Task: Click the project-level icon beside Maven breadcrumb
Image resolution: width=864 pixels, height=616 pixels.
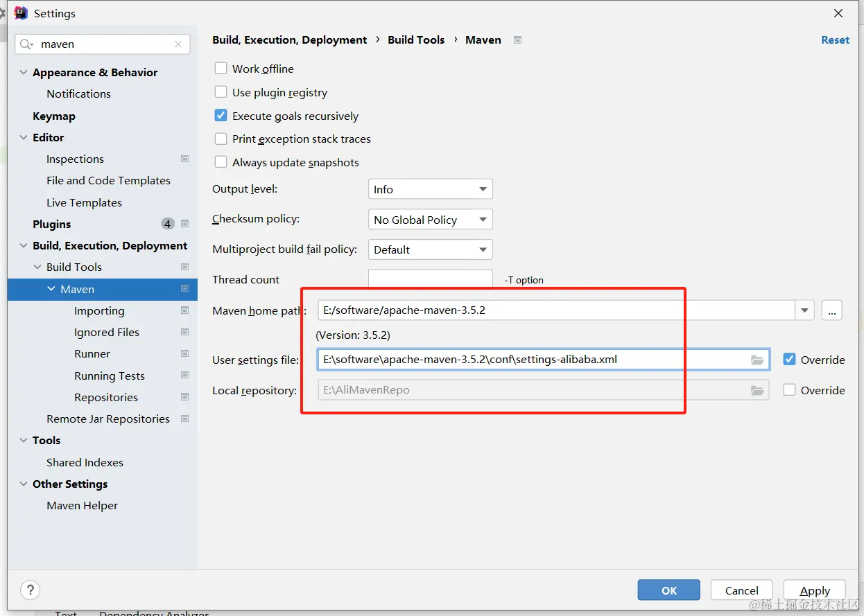Action: pos(517,40)
